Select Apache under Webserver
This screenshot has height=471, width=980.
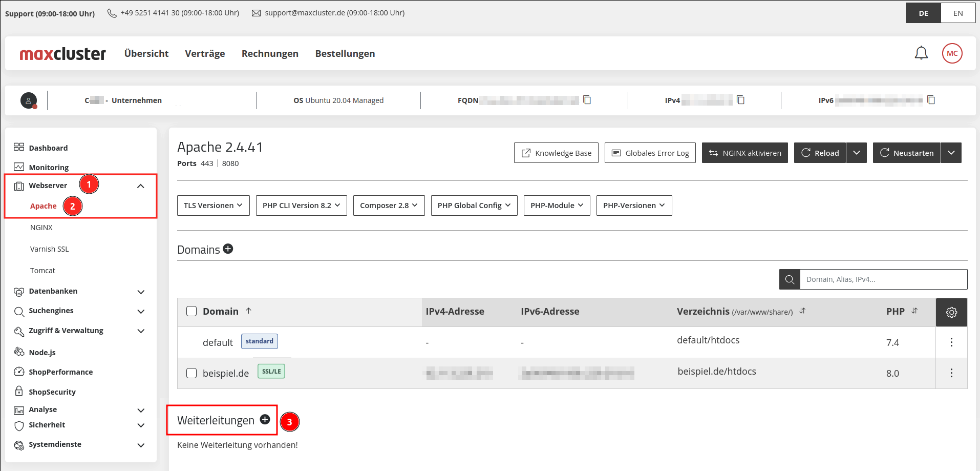(x=43, y=206)
